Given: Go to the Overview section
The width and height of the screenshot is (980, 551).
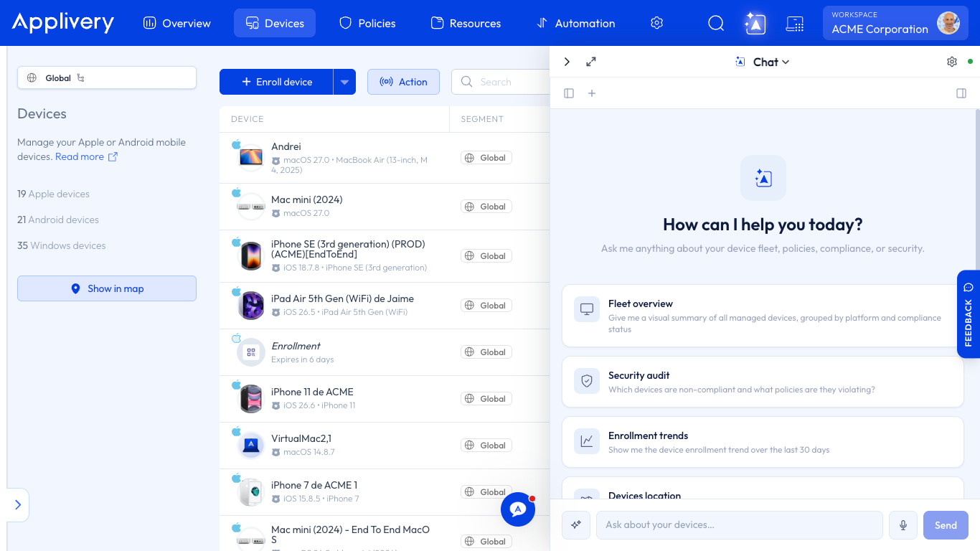Looking at the screenshot, I should pos(177,23).
